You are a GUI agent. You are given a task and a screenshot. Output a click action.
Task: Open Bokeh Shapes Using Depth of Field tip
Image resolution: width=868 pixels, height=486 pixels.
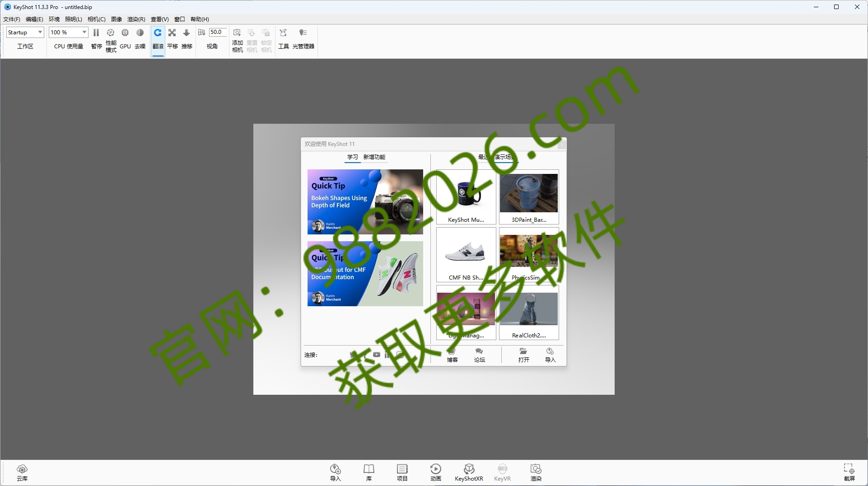pos(365,202)
